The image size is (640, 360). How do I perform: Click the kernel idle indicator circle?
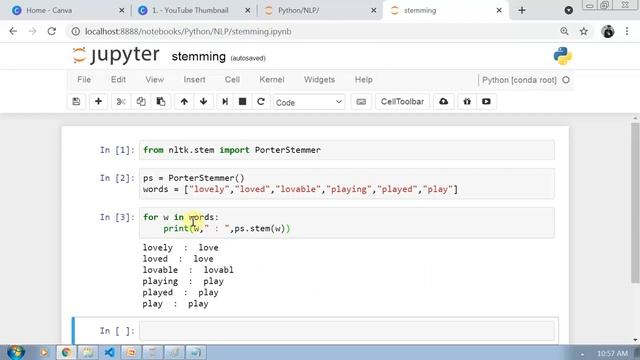click(x=566, y=80)
